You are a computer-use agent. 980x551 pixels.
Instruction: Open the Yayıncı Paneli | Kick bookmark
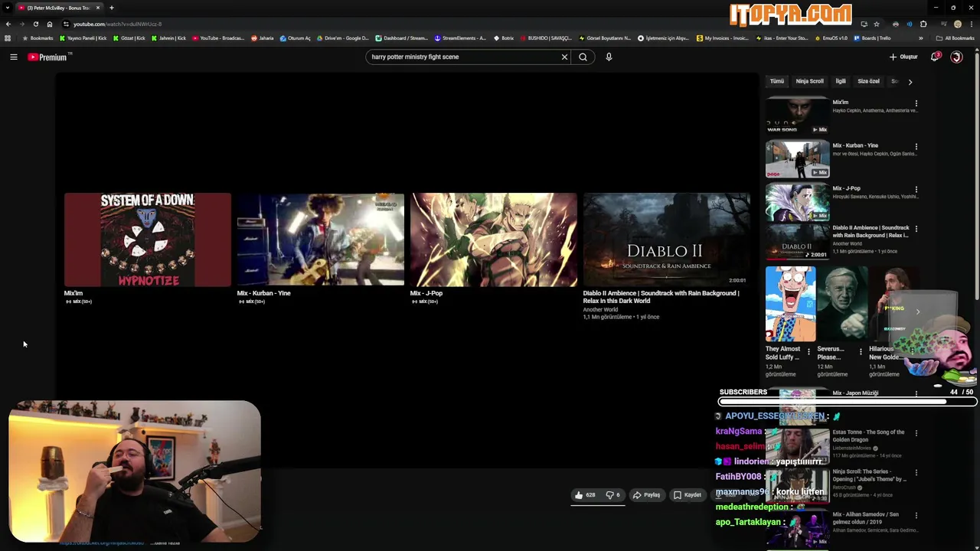point(83,38)
